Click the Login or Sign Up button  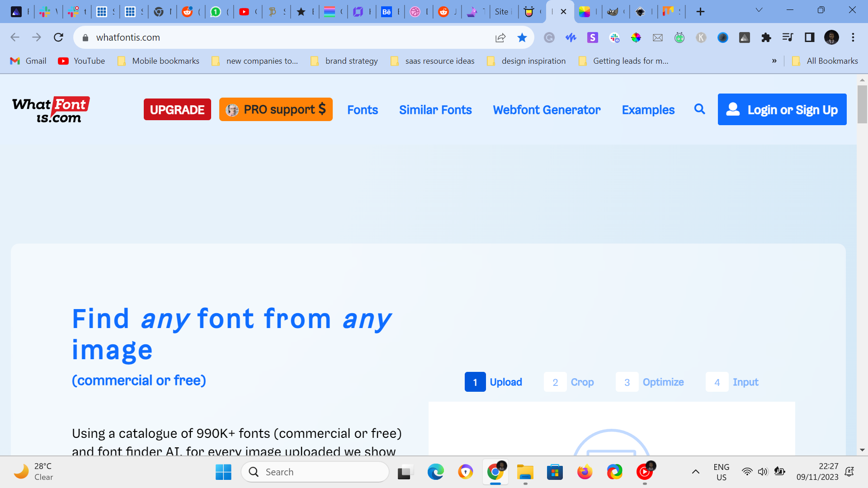(x=782, y=110)
